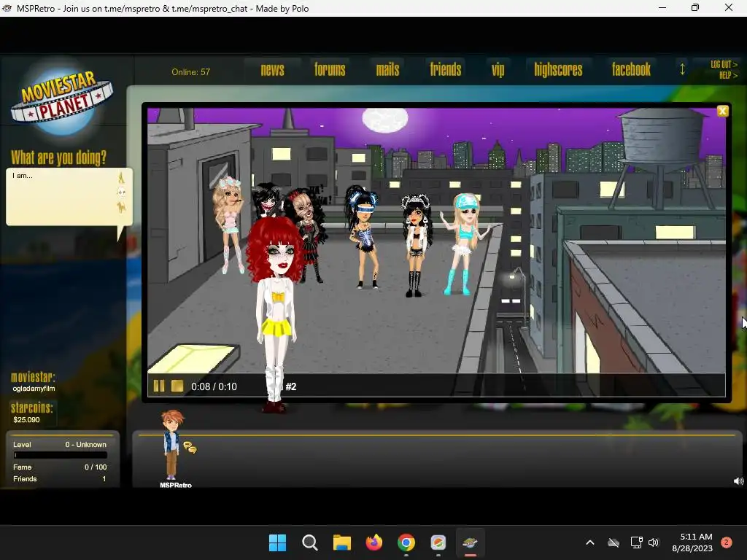Stop the movie with square button
Viewport: 747px width, 560px height.
(x=177, y=386)
